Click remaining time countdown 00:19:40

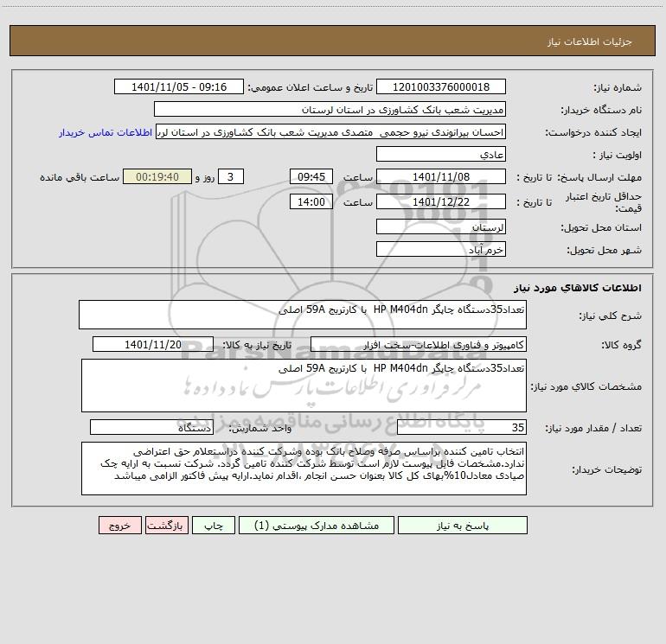(157, 177)
